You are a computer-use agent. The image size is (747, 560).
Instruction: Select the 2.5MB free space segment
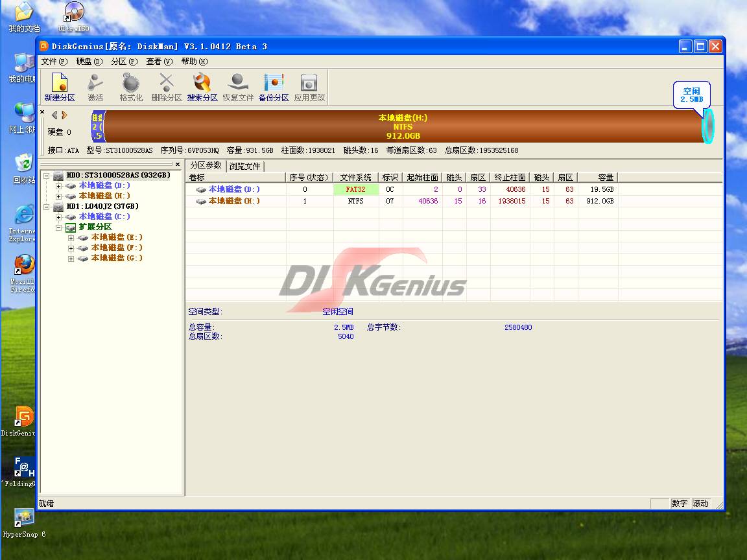coord(708,126)
